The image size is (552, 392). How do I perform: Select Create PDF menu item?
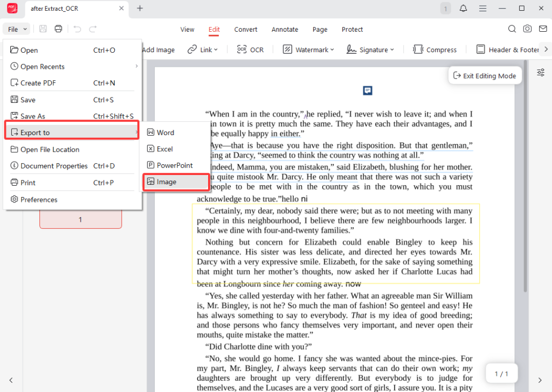click(72, 83)
